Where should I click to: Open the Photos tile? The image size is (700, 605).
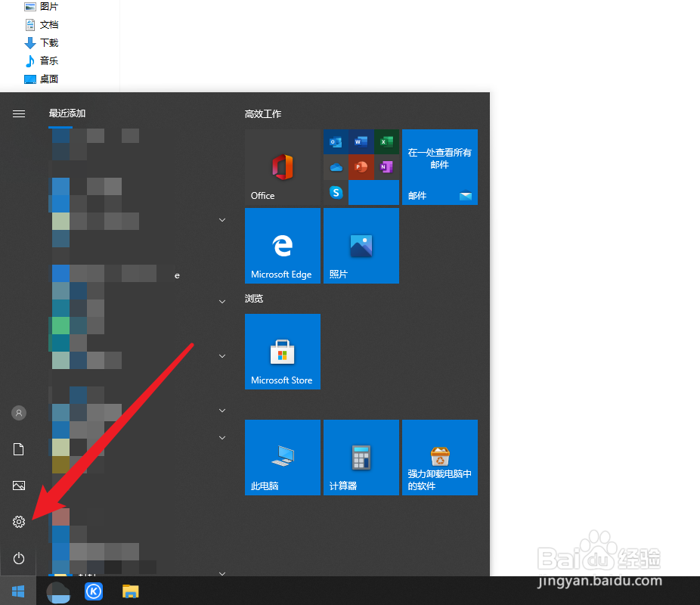(361, 246)
